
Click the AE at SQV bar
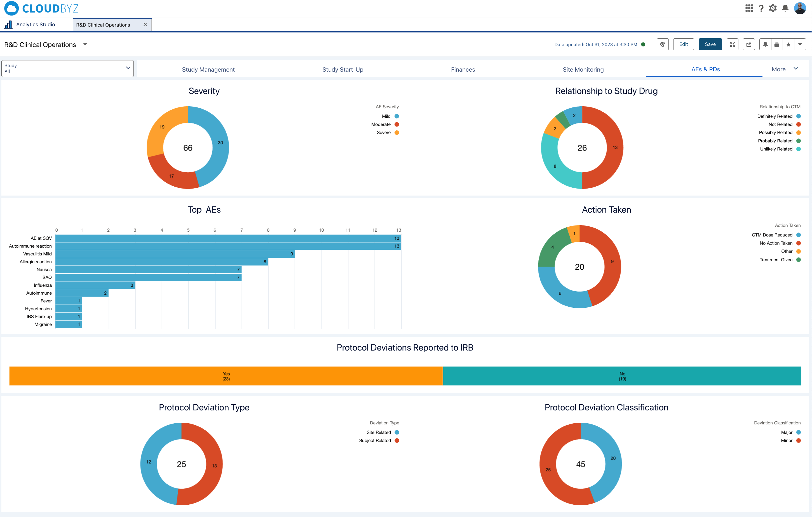click(x=228, y=238)
